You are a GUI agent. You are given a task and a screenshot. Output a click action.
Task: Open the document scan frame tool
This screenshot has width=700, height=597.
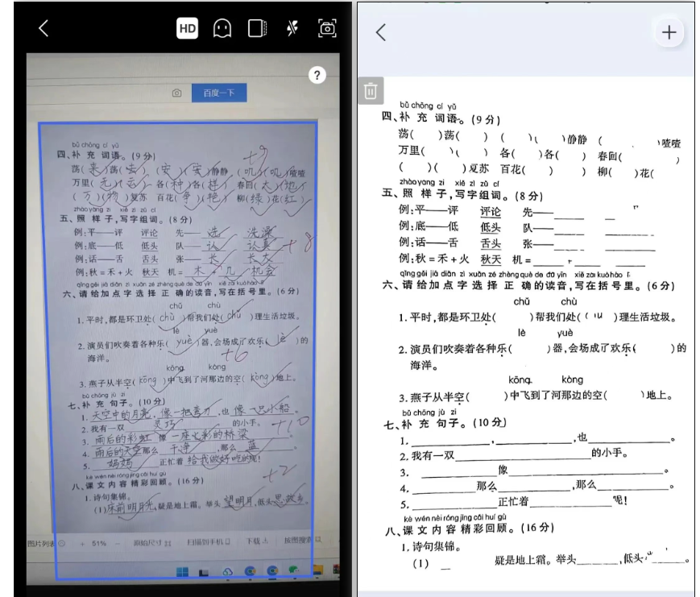coord(255,28)
